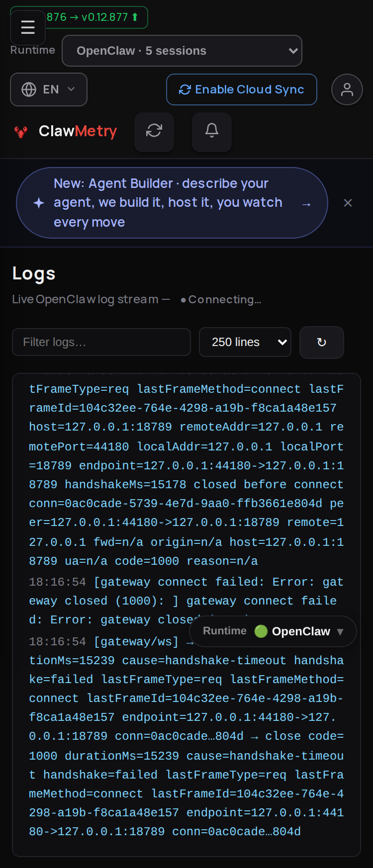Click the sparkle icon in the Agent Builder banner
373x868 pixels.
pyautogui.click(x=39, y=203)
